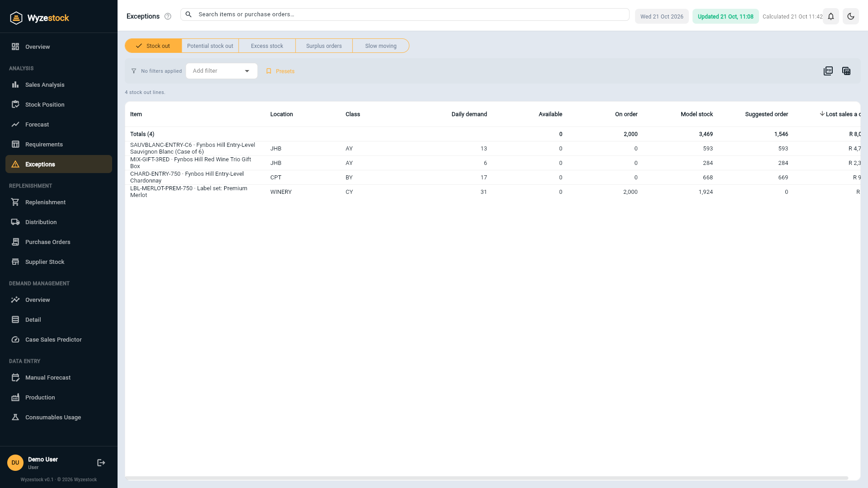Export the table to spreadsheet
This screenshot has height=488, width=868.
pos(846,71)
